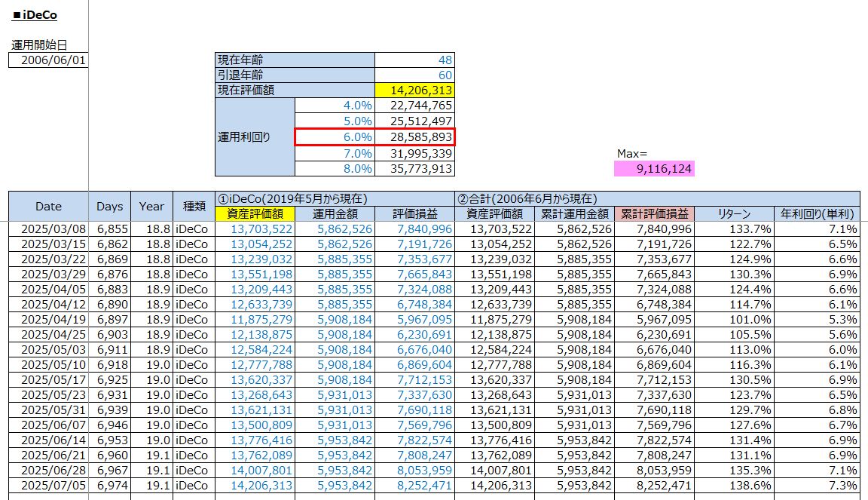Click the 年利回り(単利) column header
Image resolution: width=868 pixels, height=500 pixels.
(816, 214)
